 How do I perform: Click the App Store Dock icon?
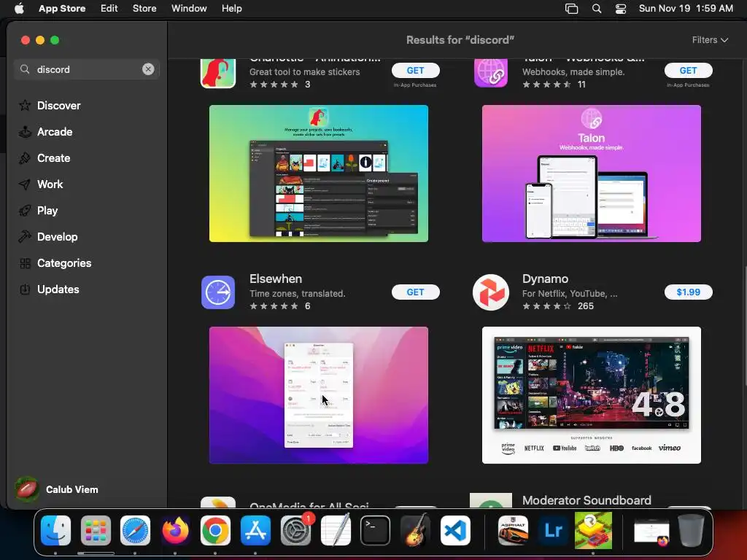[255, 531]
